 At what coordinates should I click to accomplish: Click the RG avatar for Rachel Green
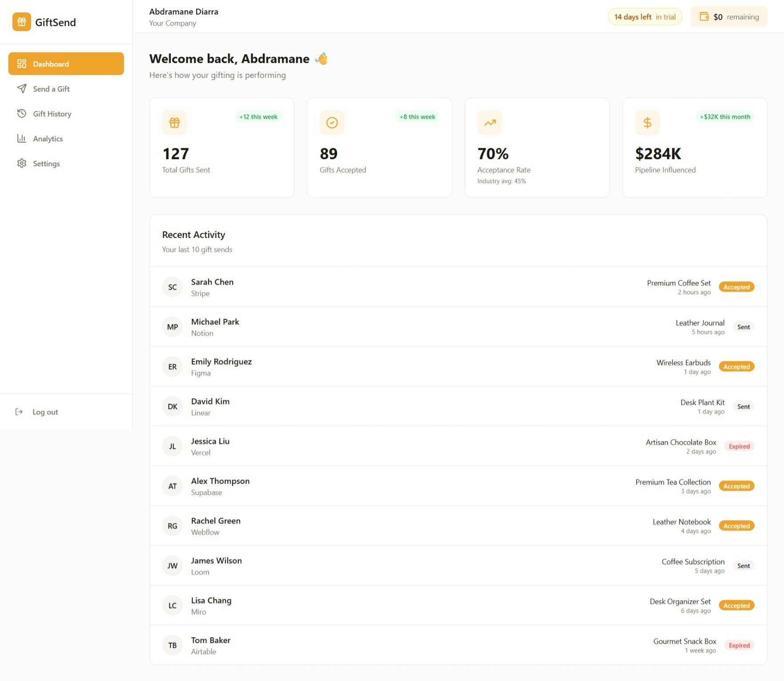pos(173,525)
